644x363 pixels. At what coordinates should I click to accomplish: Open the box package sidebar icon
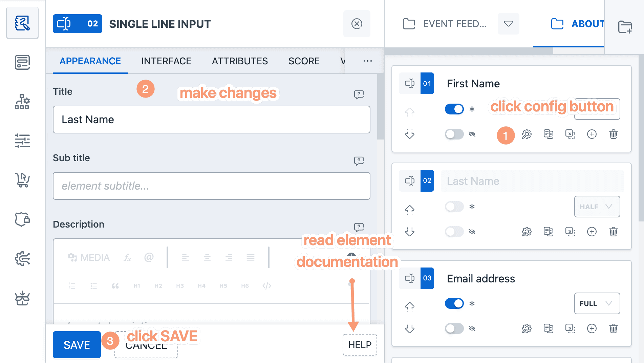tap(22, 298)
